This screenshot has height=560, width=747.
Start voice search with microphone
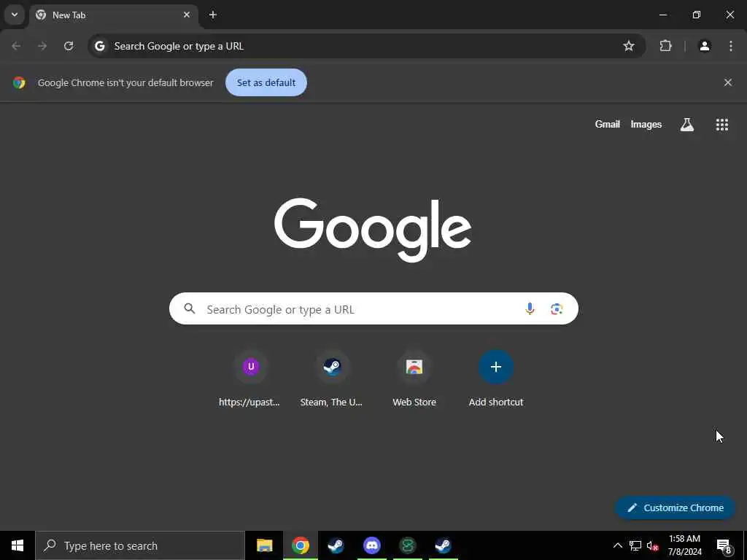530,309
